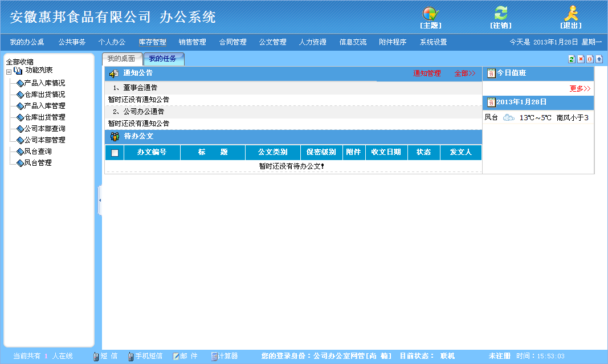Toggle the select-all checkbox in 待办公文 table
The height and width of the screenshot is (364, 608).
114,152
